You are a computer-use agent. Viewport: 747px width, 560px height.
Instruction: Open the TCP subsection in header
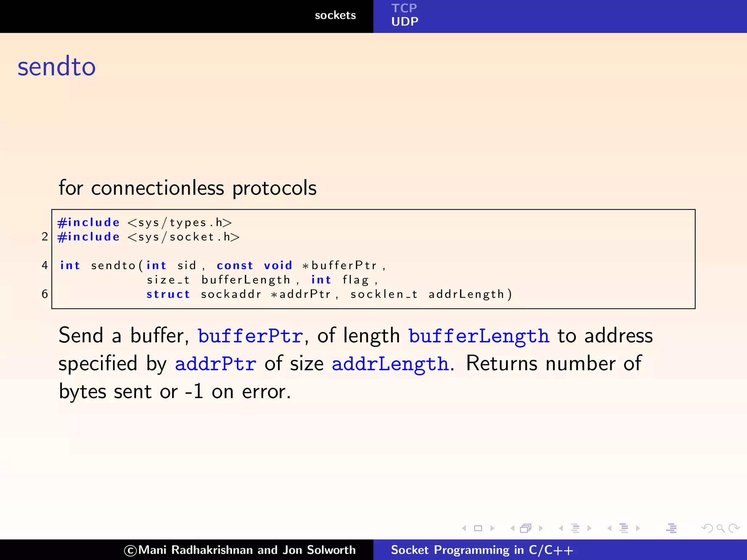(404, 8)
